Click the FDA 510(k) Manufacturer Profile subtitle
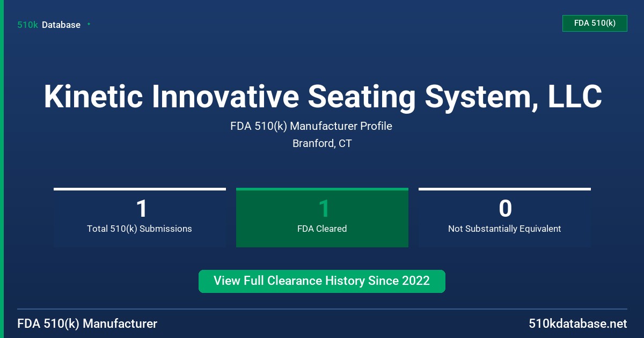644x338 pixels. (311, 127)
